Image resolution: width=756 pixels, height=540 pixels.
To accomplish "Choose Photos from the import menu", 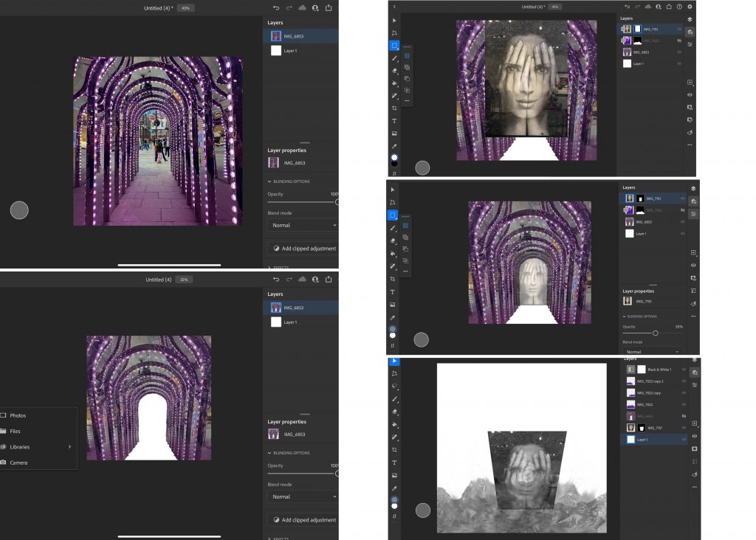I will 18,415.
